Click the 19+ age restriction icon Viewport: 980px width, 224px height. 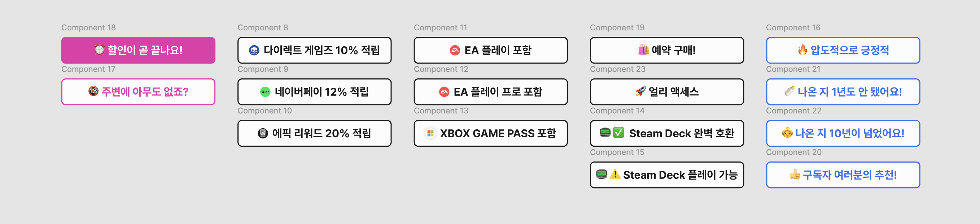[x=93, y=91]
